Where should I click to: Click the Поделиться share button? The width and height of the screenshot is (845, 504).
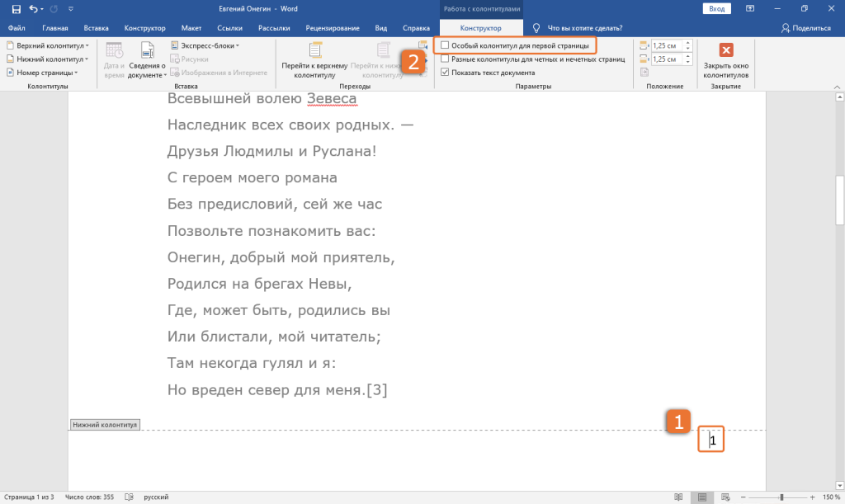tap(806, 28)
